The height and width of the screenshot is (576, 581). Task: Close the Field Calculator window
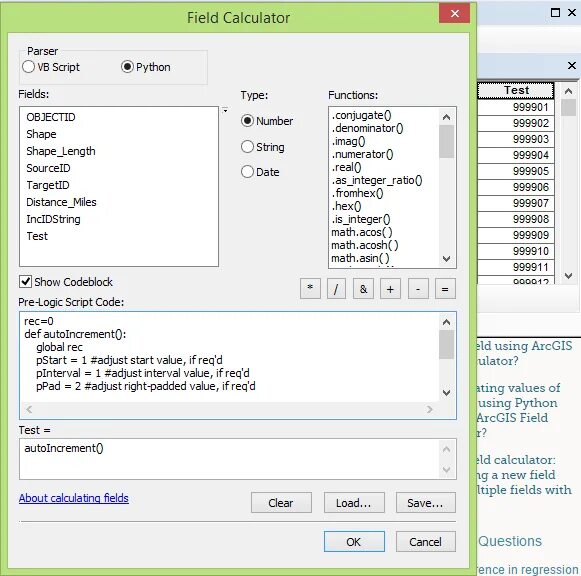click(x=455, y=14)
